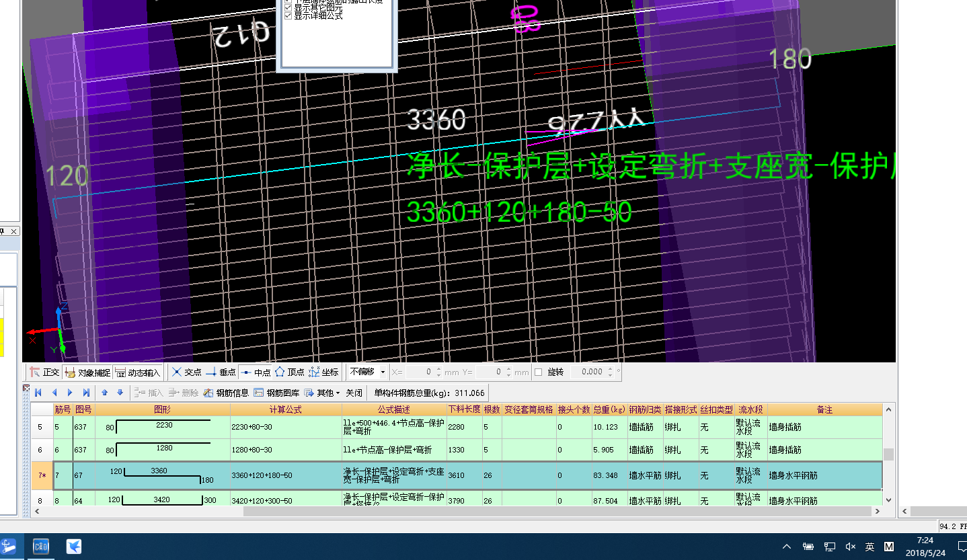Check 显示详细公式 checkbox
The width and height of the screenshot is (967, 560).
tap(288, 15)
